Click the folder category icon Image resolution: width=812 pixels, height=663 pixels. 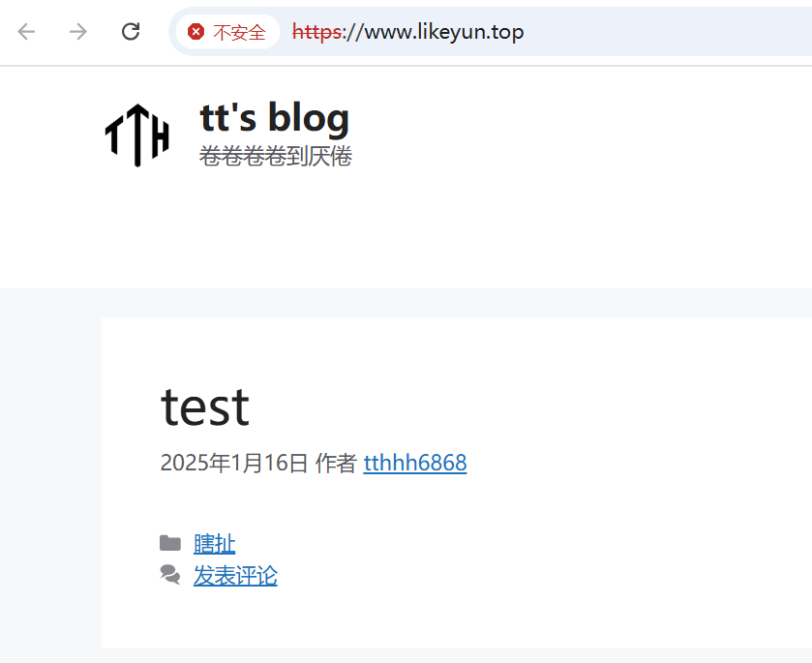pos(170,543)
